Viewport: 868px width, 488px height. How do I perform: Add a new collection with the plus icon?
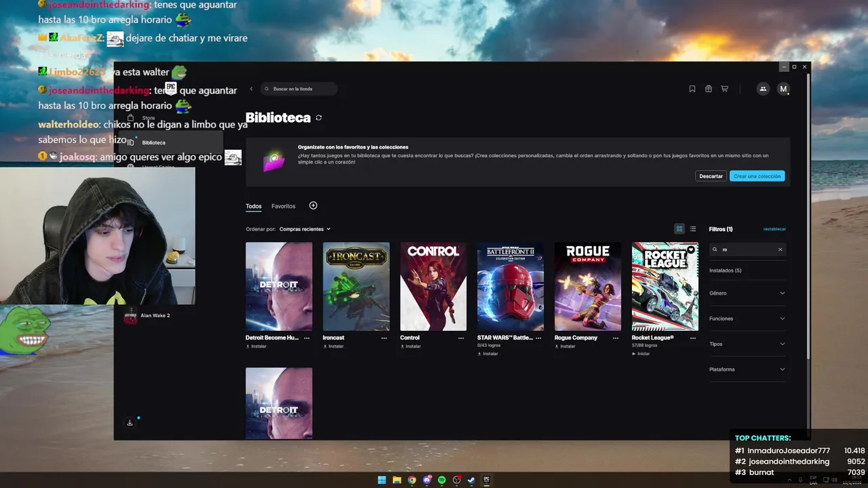(313, 205)
